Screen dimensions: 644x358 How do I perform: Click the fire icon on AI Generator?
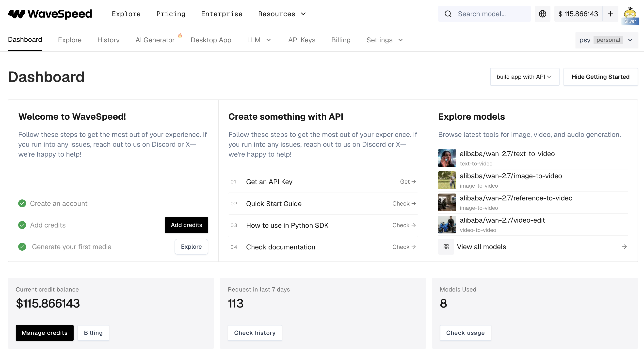(180, 35)
